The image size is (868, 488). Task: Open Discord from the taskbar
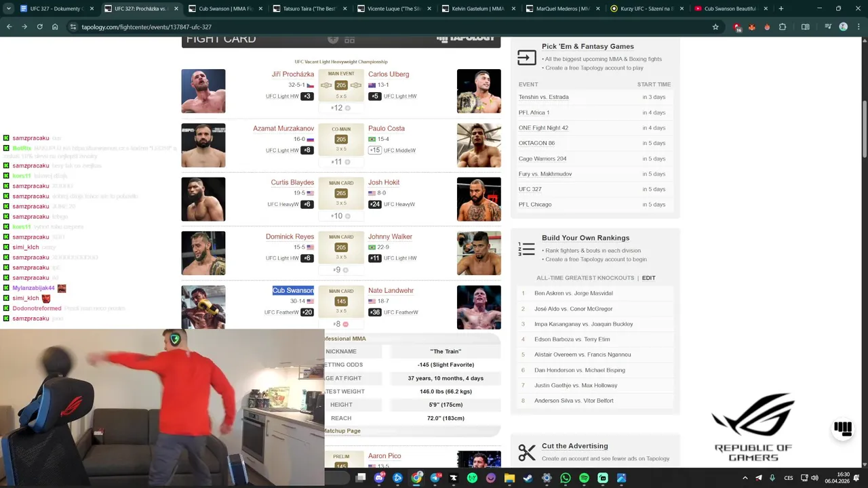point(380,478)
